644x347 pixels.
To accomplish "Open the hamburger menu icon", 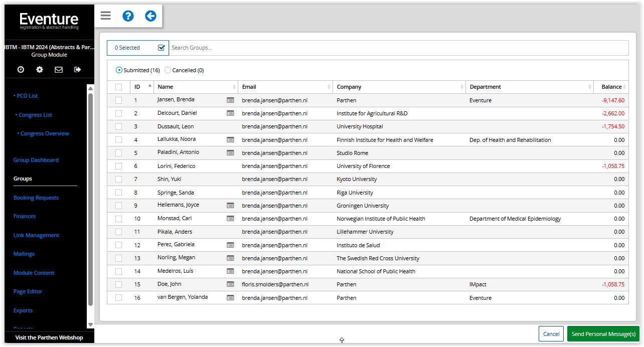I will pyautogui.click(x=105, y=16).
